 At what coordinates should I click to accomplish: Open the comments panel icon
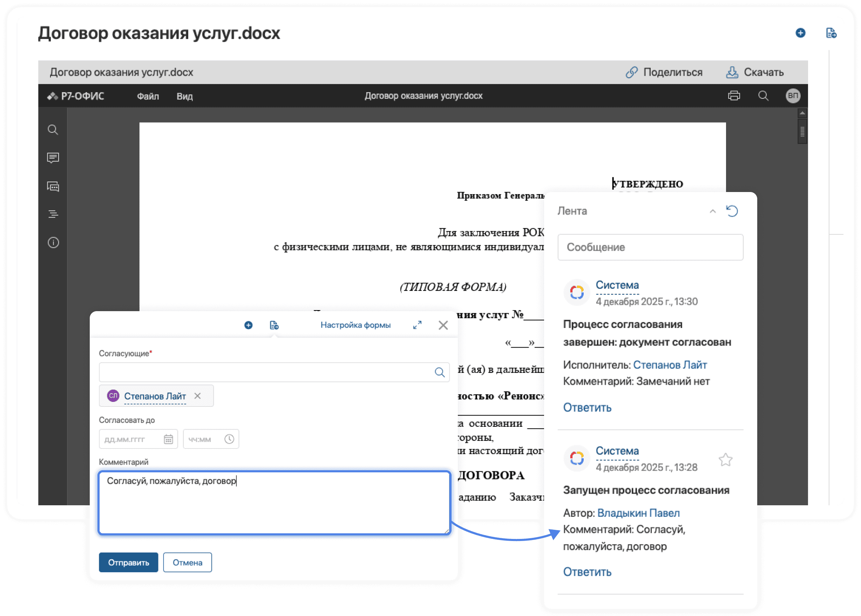pyautogui.click(x=53, y=157)
